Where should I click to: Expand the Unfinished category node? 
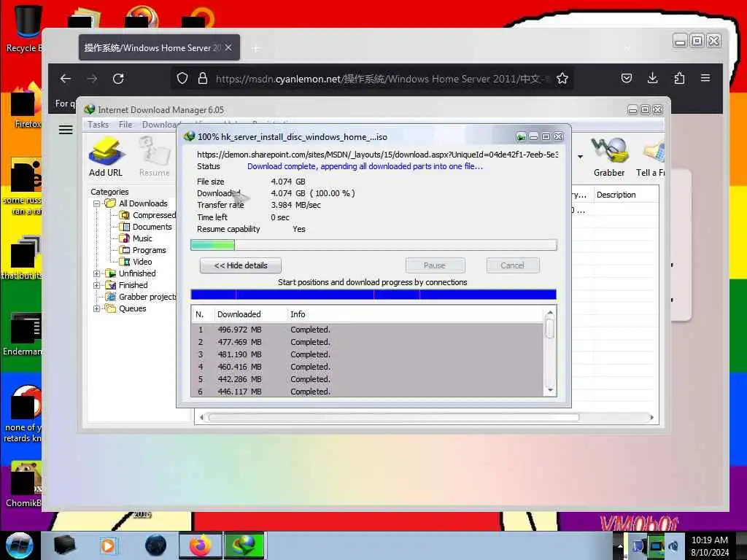(x=97, y=274)
